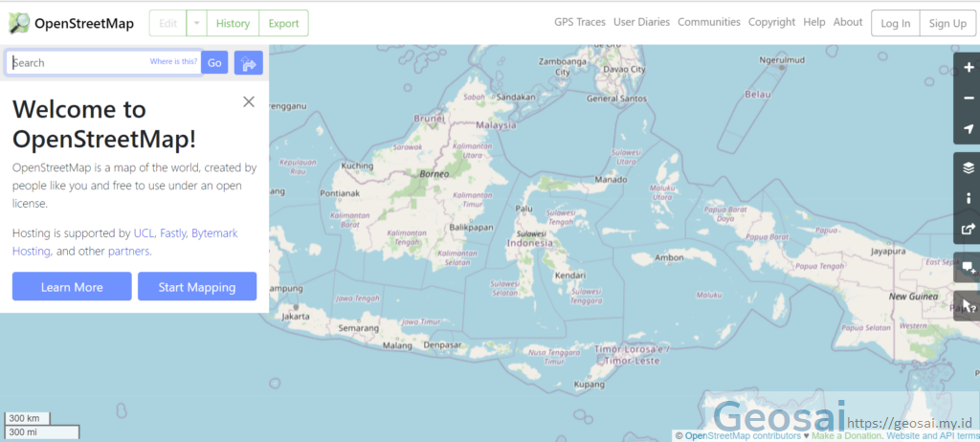980x442 pixels.
Task: Click the Brunei label on map
Action: click(430, 118)
